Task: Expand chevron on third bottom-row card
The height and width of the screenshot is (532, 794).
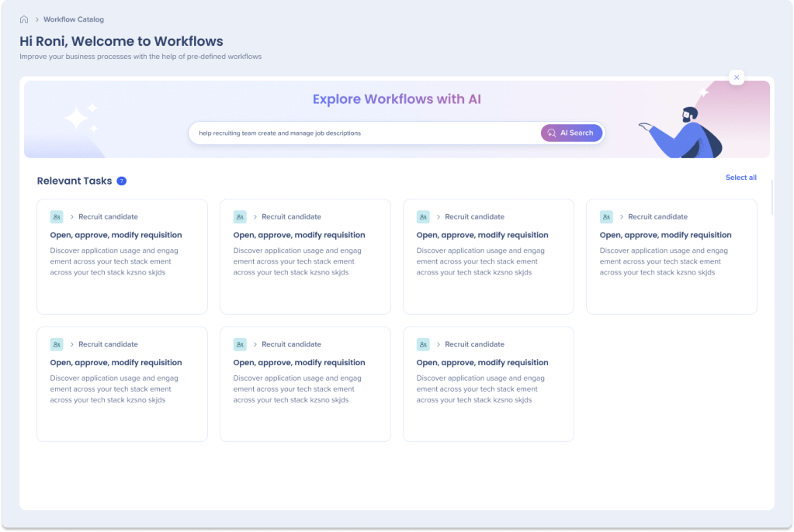Action: [x=439, y=344]
